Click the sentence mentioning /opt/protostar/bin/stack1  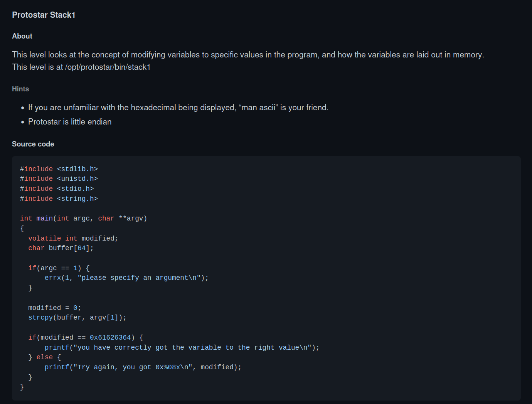click(81, 67)
